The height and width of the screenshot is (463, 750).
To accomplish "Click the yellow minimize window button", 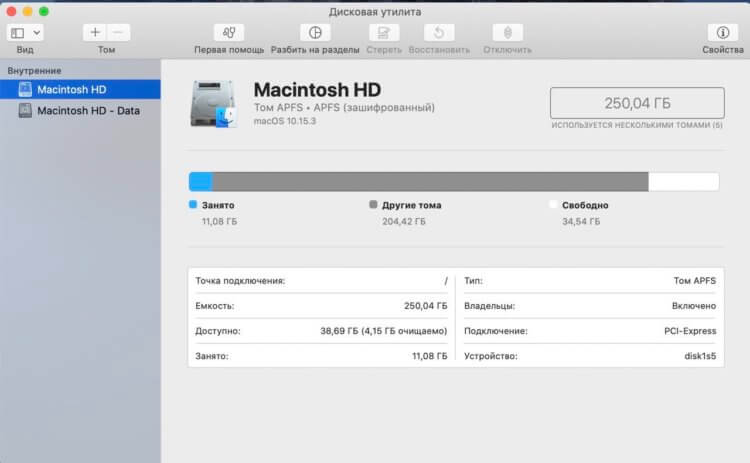I will 28,11.
